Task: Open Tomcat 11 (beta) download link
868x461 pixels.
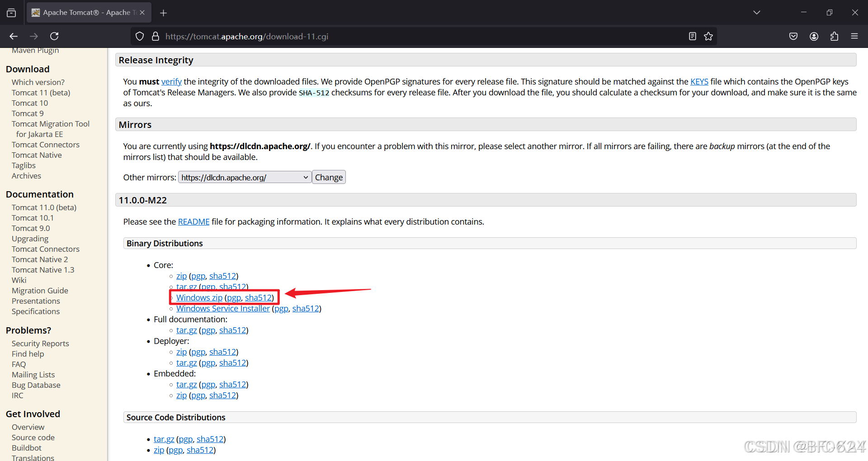Action: coord(41,93)
